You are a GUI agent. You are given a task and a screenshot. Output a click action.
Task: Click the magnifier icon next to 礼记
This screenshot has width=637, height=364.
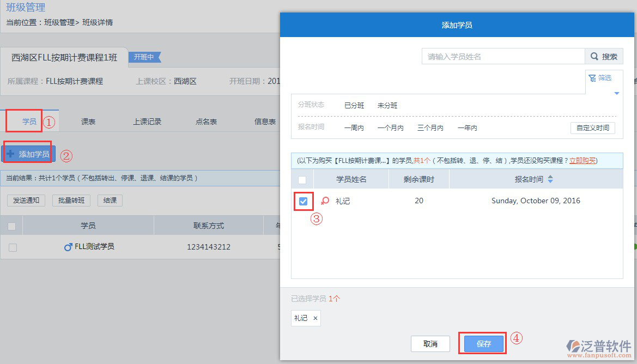(x=325, y=201)
